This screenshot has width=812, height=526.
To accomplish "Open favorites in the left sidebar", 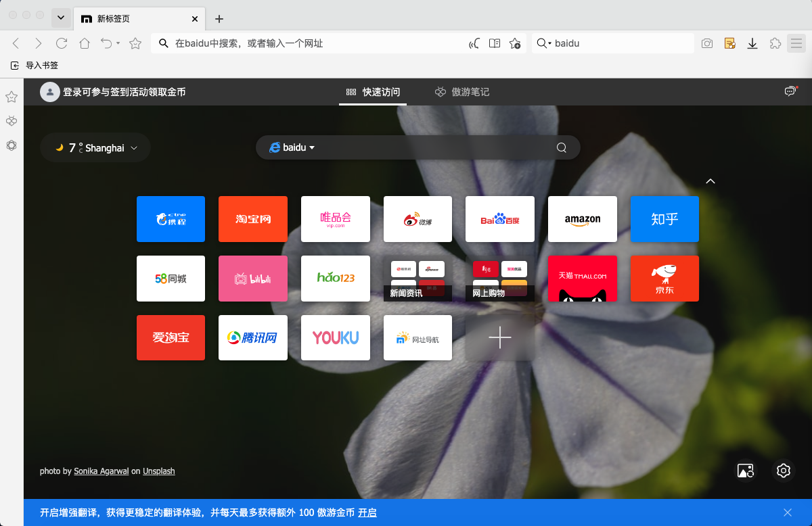I will point(11,97).
